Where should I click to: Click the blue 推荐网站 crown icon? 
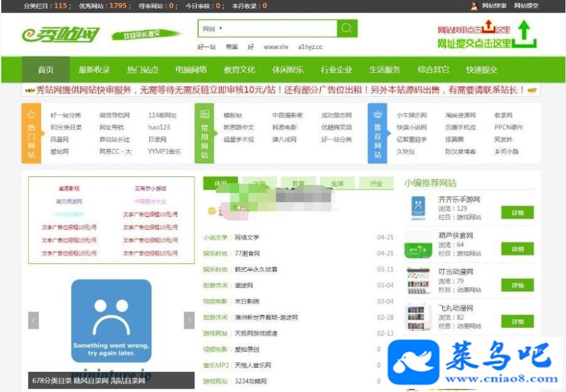pyautogui.click(x=377, y=114)
